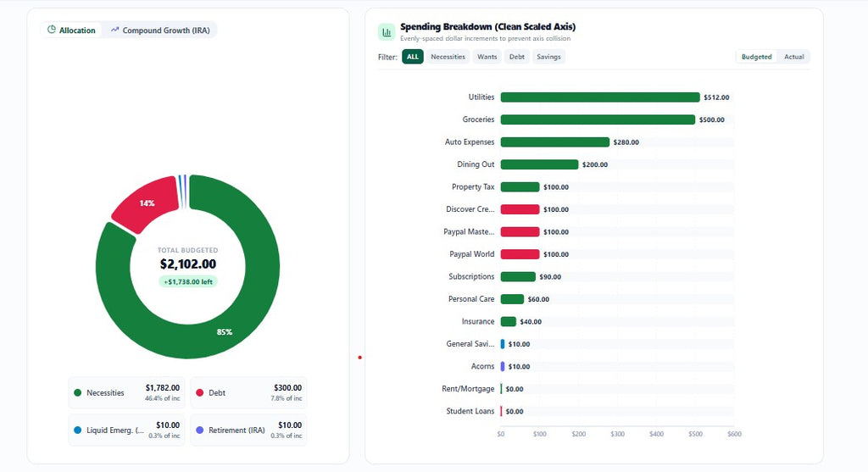Viewport: 868px width, 472px height.
Task: Click the Compound Growth trend line icon
Action: [114, 30]
